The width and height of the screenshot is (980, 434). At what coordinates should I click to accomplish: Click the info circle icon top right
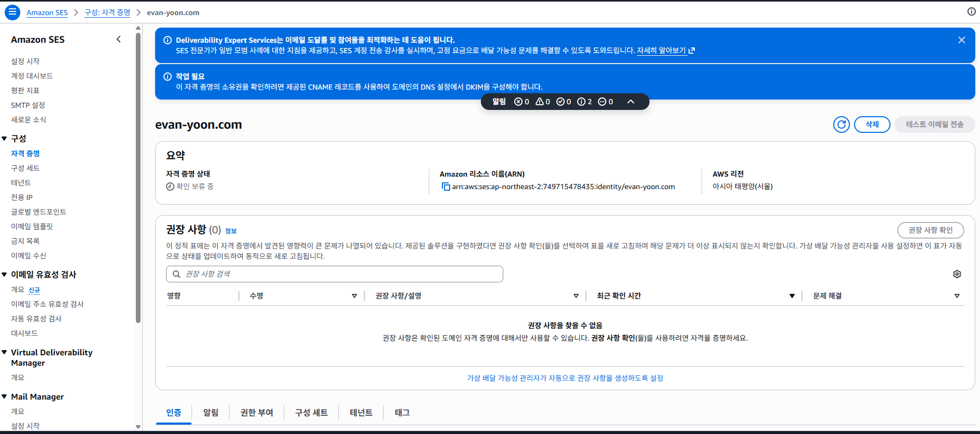(x=971, y=11)
